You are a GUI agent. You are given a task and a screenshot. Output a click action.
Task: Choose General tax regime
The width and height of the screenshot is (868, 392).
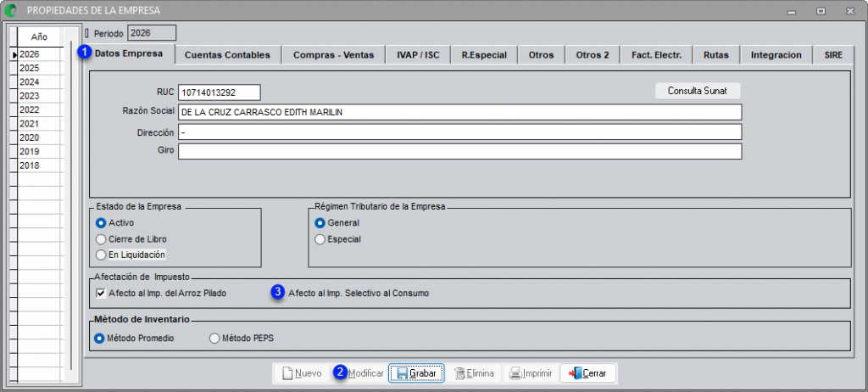[x=320, y=223]
